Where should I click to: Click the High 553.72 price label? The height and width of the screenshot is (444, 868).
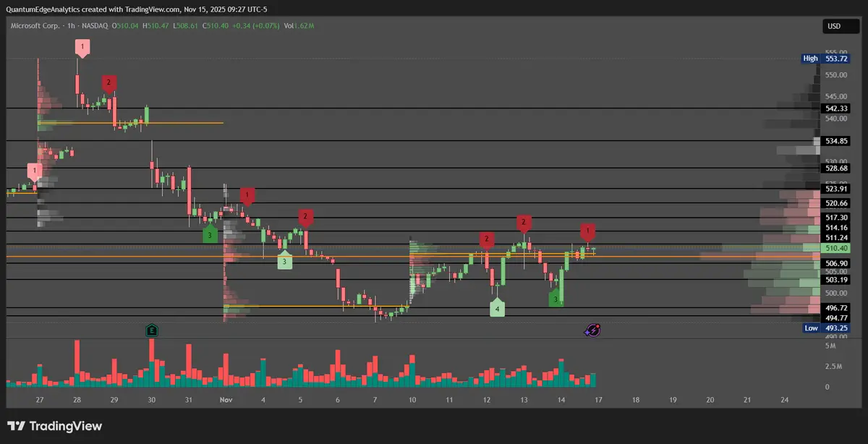(825, 59)
